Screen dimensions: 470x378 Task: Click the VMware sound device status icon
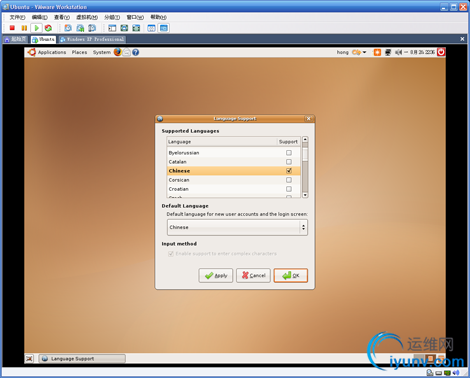point(456,373)
